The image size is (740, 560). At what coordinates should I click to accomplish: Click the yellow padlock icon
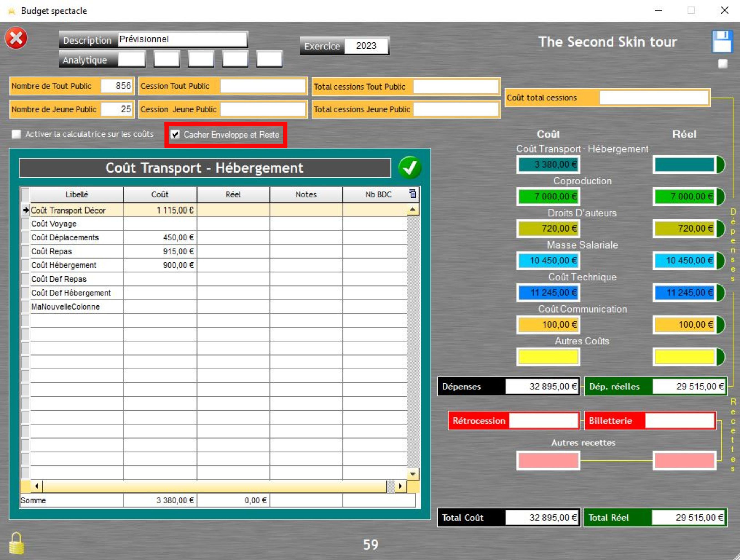pyautogui.click(x=16, y=543)
